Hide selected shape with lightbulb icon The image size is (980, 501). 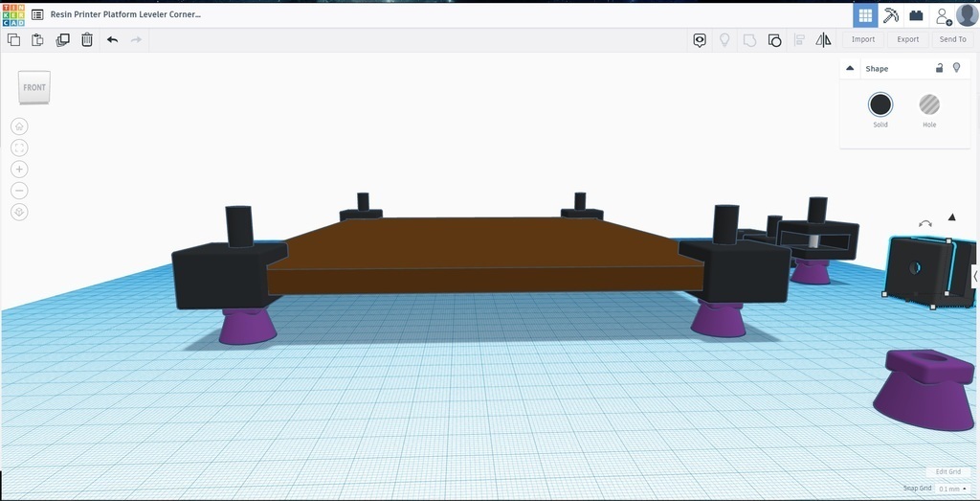click(956, 68)
